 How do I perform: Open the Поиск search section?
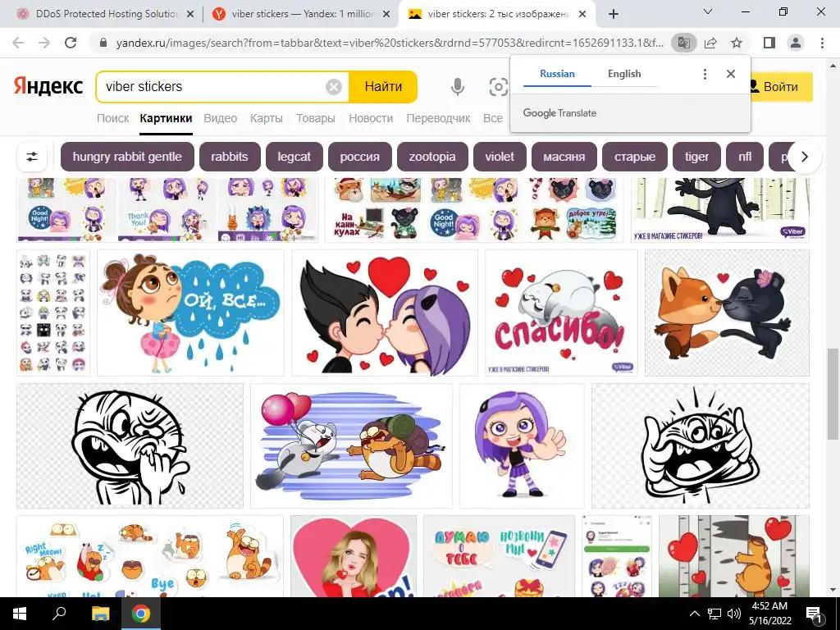[112, 118]
